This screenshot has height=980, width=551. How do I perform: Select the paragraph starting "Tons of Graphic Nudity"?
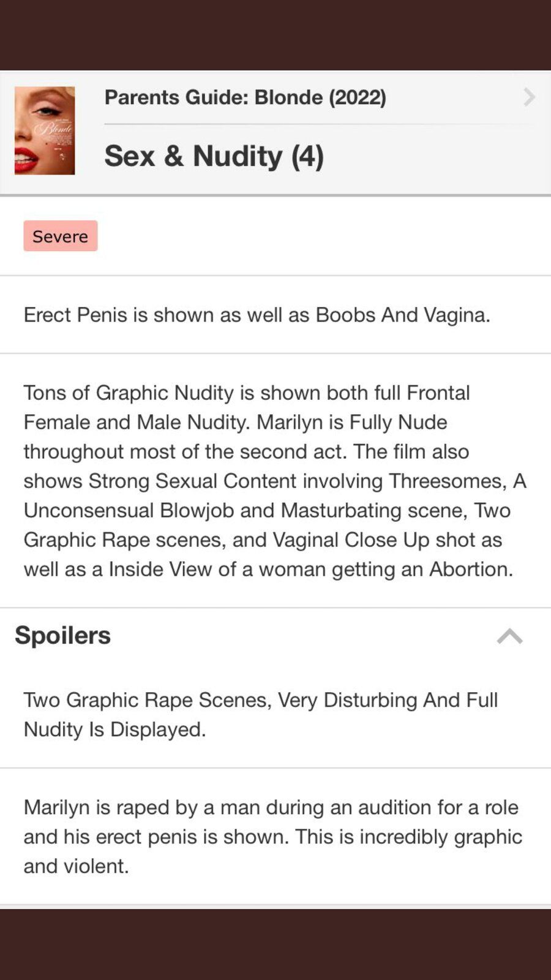(275, 481)
